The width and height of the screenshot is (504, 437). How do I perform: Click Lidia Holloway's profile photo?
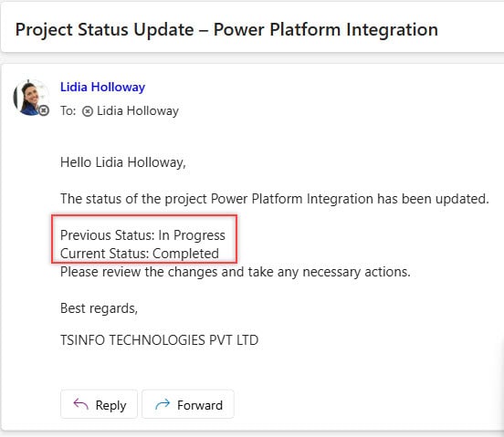[31, 98]
